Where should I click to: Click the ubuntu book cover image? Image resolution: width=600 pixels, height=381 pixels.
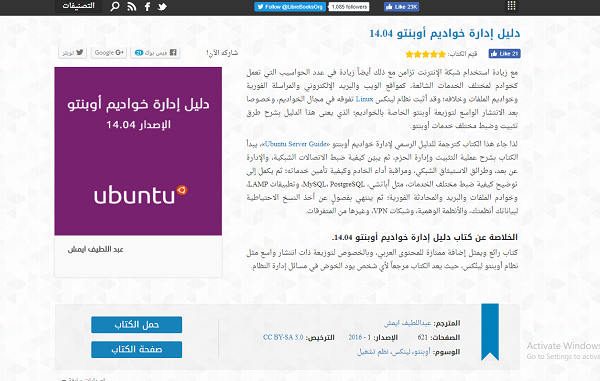pos(138,151)
